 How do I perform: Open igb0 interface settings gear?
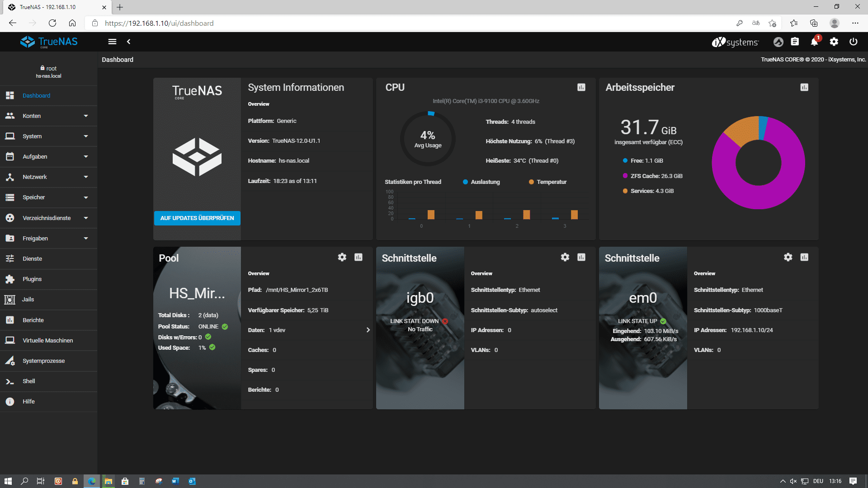click(x=565, y=257)
